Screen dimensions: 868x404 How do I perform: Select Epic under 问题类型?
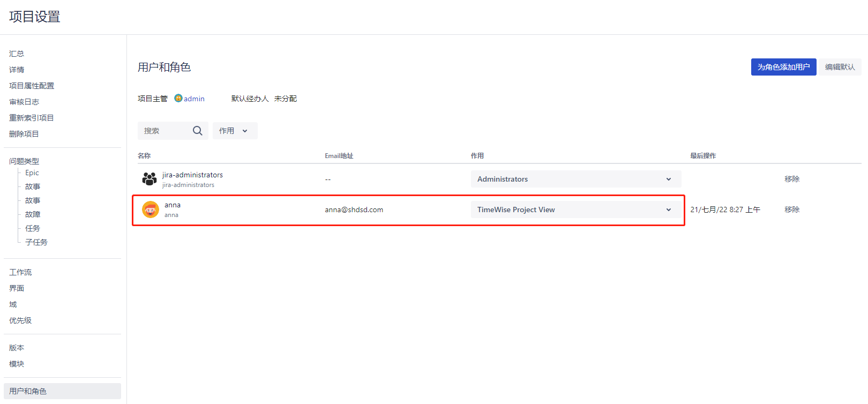(32, 173)
